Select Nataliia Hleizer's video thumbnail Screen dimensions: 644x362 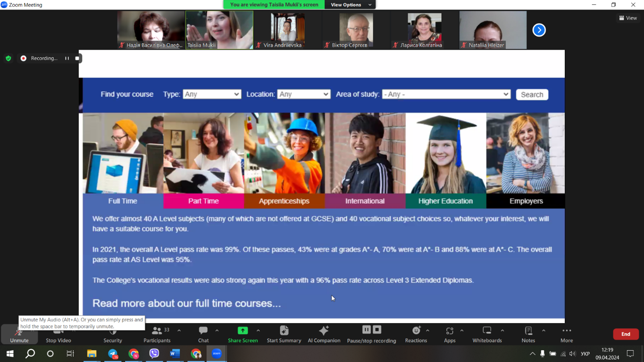pos(493,30)
